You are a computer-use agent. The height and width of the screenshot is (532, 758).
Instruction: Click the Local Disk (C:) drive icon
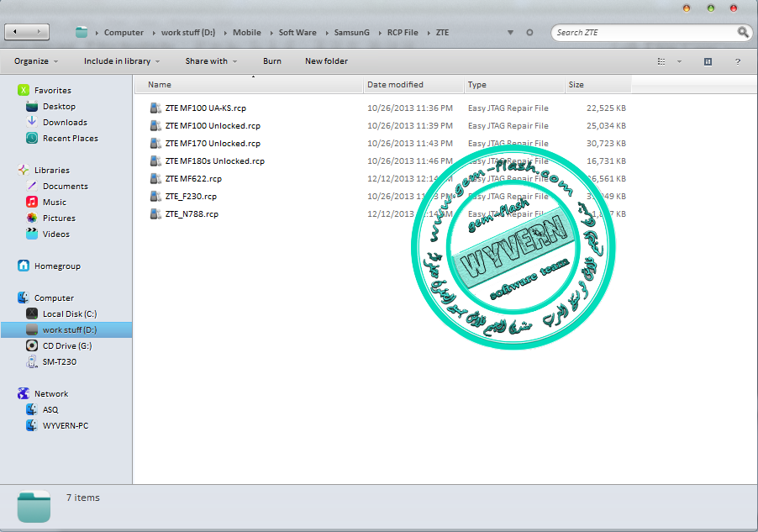[32, 313]
